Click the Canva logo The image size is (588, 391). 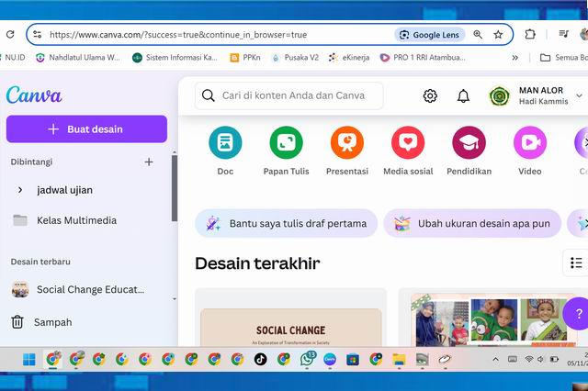point(34,95)
